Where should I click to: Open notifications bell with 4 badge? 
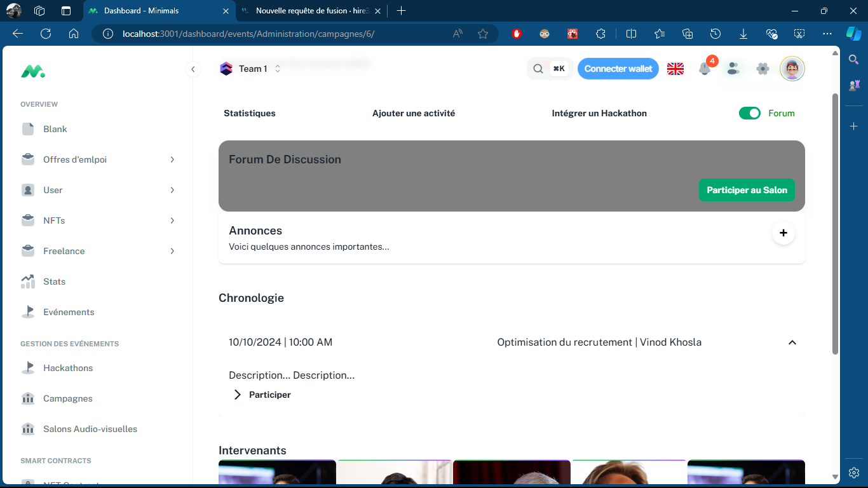(705, 69)
